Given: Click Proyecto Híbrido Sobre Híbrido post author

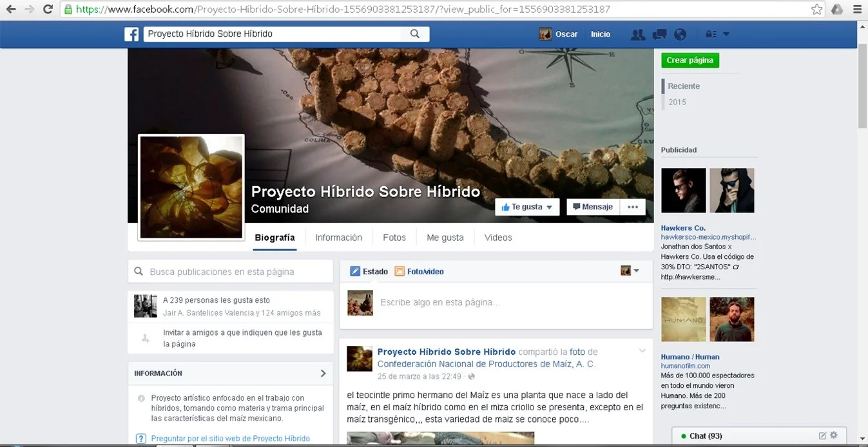Looking at the screenshot, I should point(447,352).
